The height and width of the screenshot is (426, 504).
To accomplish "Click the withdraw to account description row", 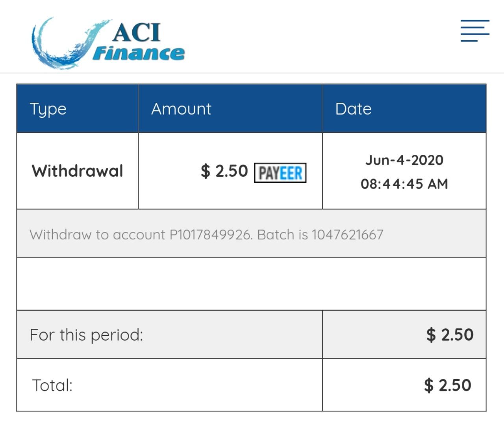I will tap(251, 234).
